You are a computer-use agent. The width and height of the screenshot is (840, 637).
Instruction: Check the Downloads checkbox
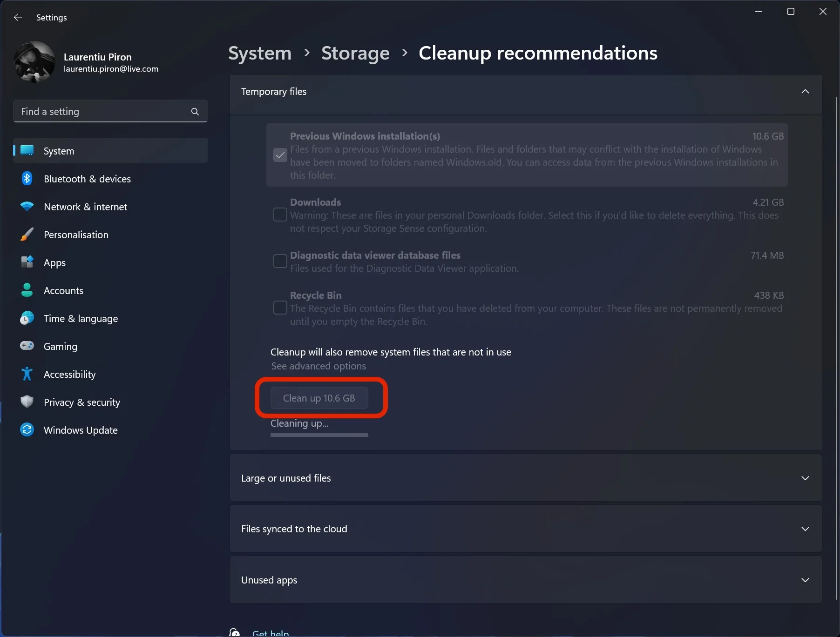280,215
